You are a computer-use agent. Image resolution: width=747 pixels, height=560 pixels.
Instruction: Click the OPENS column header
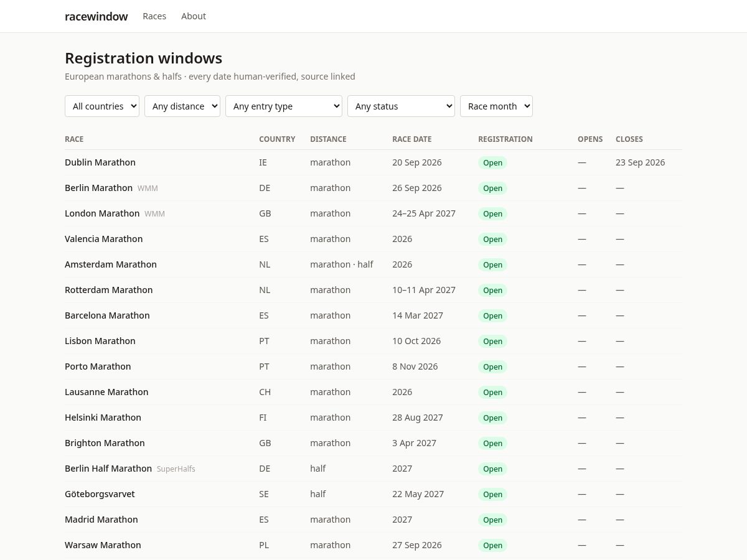click(590, 139)
